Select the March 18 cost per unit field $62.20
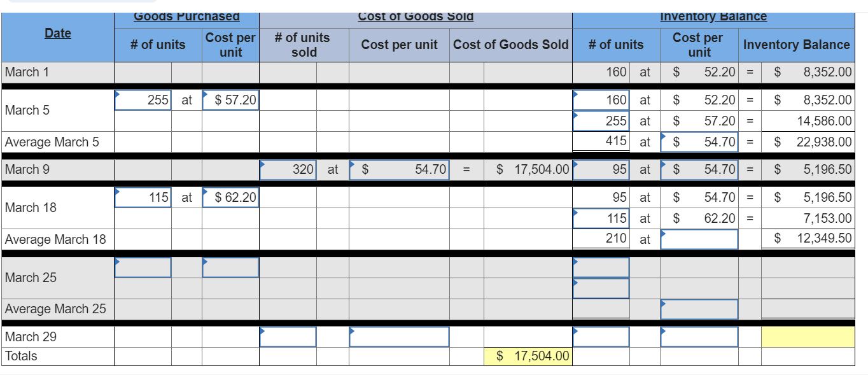This screenshot has height=375, width=868. point(230,197)
